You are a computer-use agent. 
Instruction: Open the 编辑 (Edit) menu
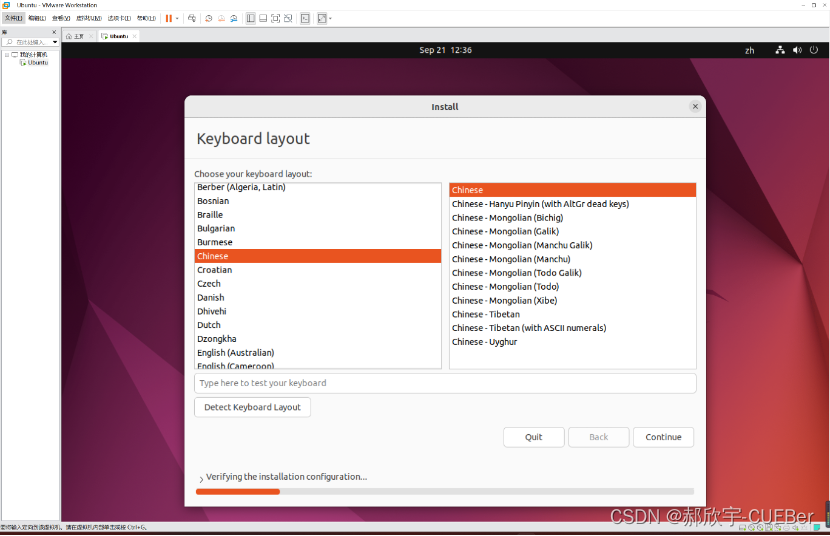37,18
